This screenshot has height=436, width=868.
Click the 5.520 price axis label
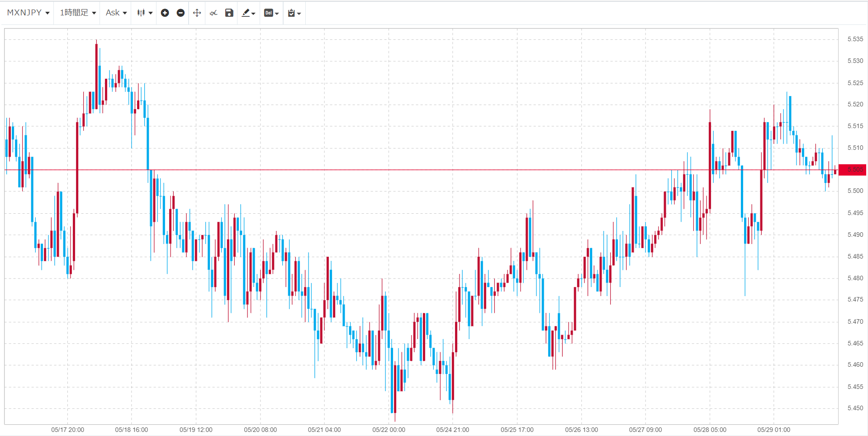(855, 105)
